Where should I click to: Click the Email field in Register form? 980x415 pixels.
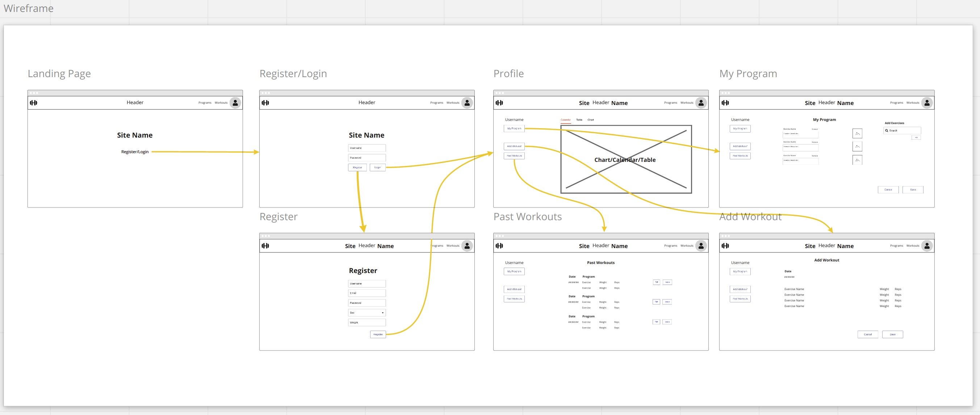(x=367, y=293)
